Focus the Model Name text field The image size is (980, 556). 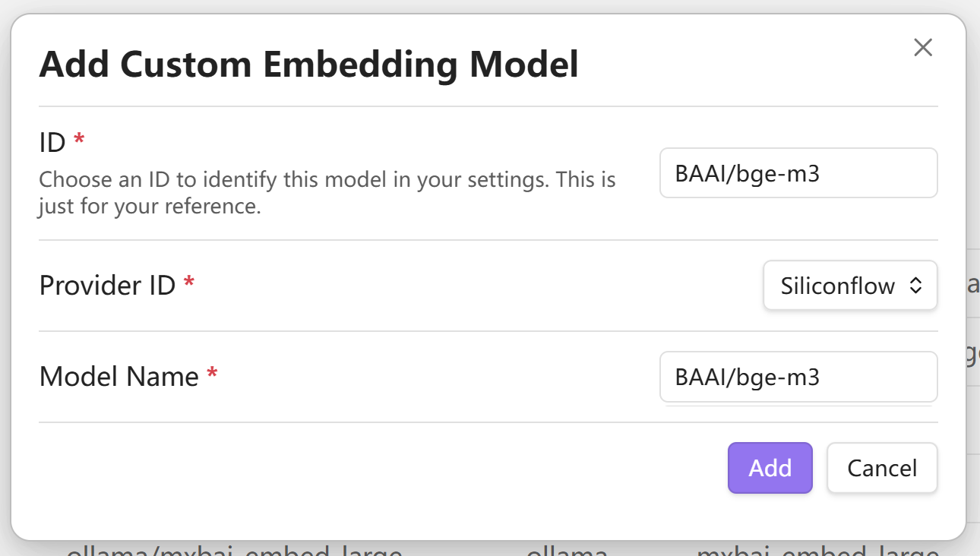tap(798, 377)
